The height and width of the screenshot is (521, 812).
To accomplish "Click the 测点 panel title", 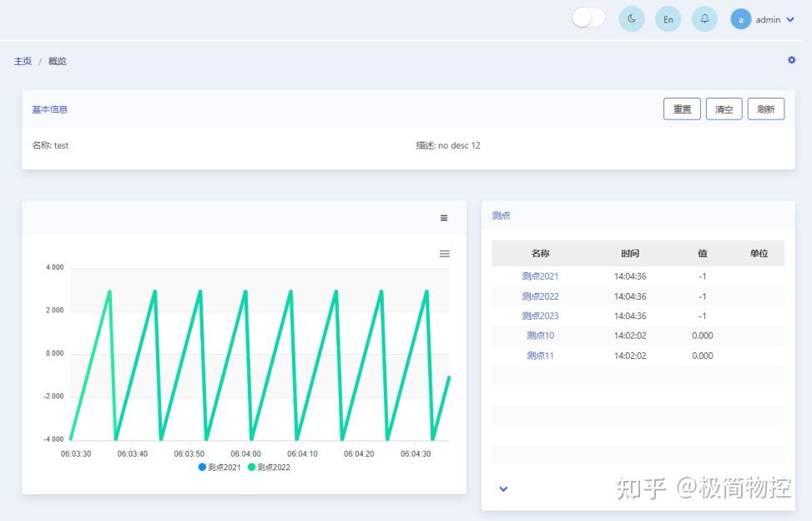I will (501, 215).
